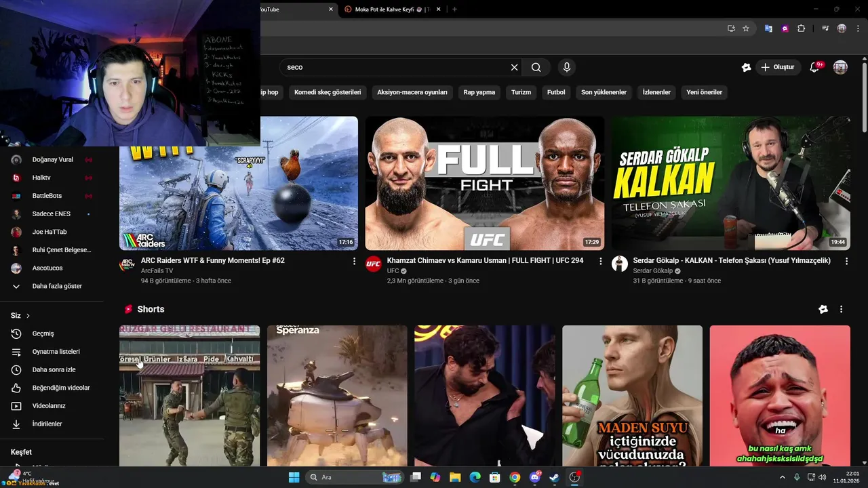Open a new browser tab
The width and height of the screenshot is (868, 488).
click(x=454, y=9)
